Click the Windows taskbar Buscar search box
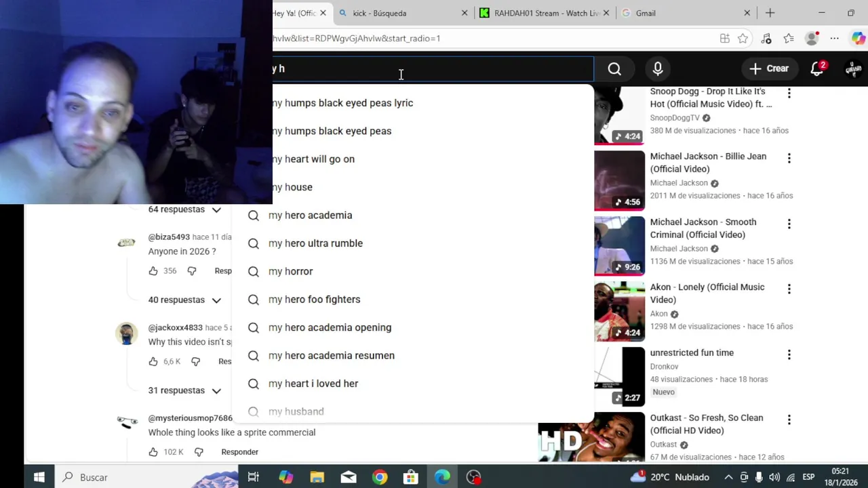The height and width of the screenshot is (488, 868). point(146,477)
